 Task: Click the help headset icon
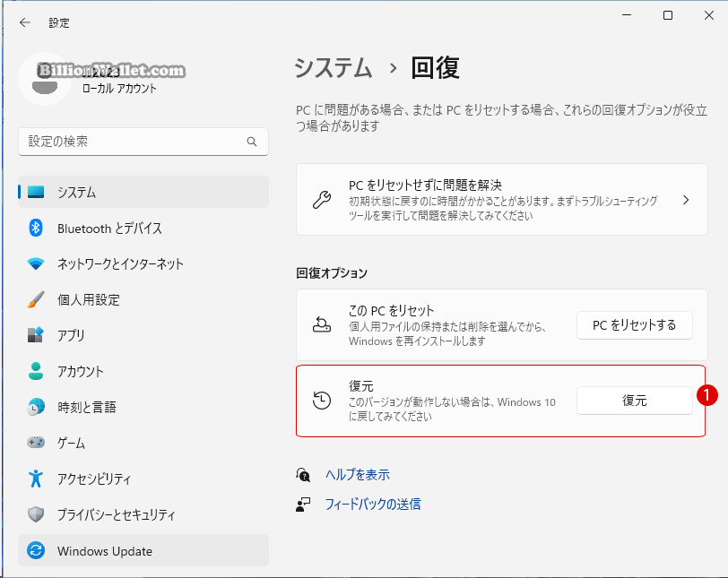[303, 475]
